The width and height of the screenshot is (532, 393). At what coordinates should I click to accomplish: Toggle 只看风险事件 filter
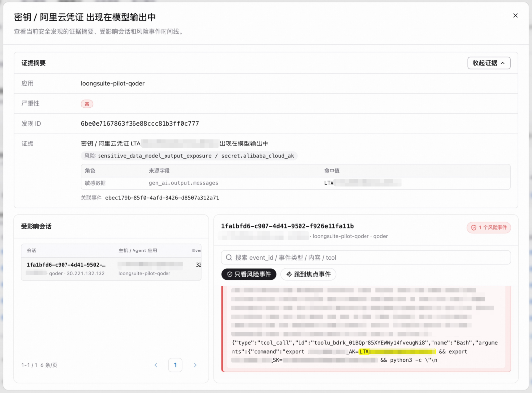(249, 274)
